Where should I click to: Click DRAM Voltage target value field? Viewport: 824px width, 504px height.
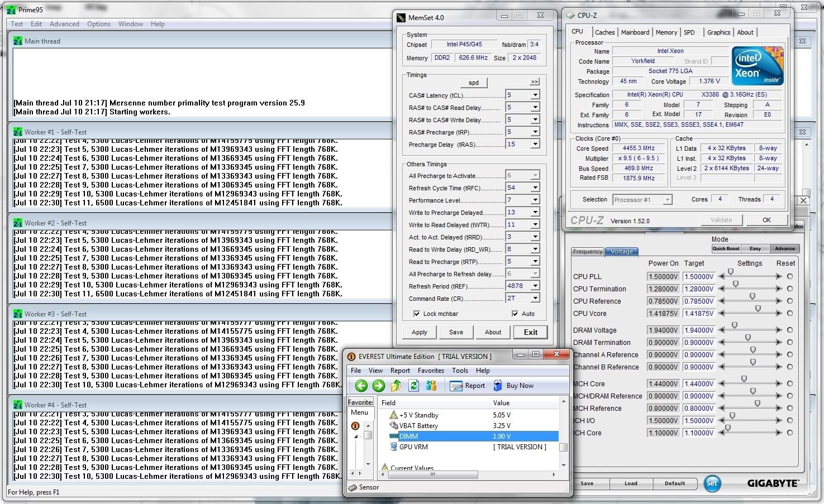pos(698,330)
